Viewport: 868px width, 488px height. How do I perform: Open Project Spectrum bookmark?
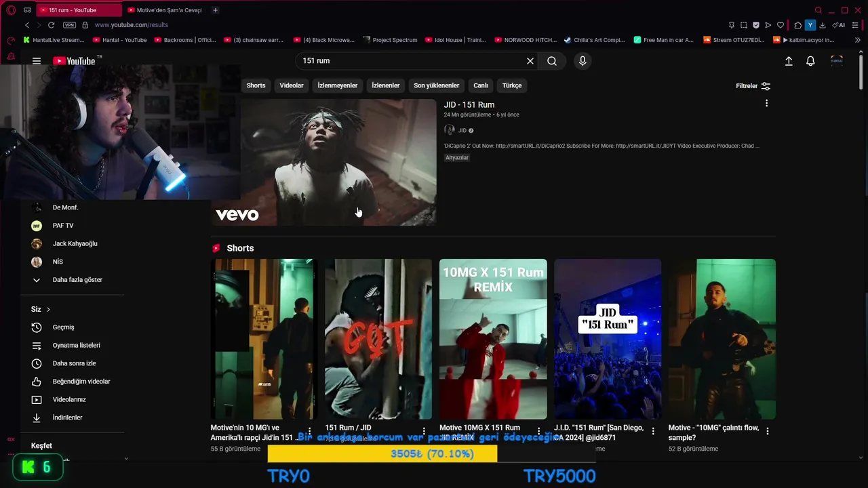tap(390, 40)
